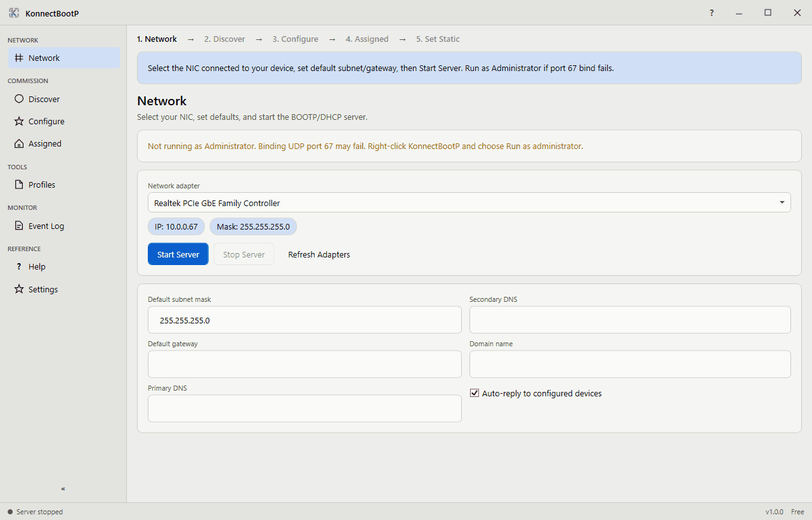This screenshot has height=520, width=812.
Task: Click the Default subnet mask field
Action: click(304, 320)
